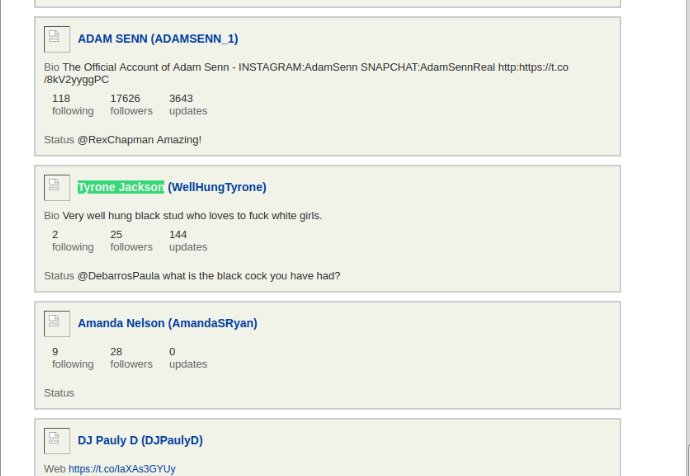Click the 17626 followers count

[125, 99]
